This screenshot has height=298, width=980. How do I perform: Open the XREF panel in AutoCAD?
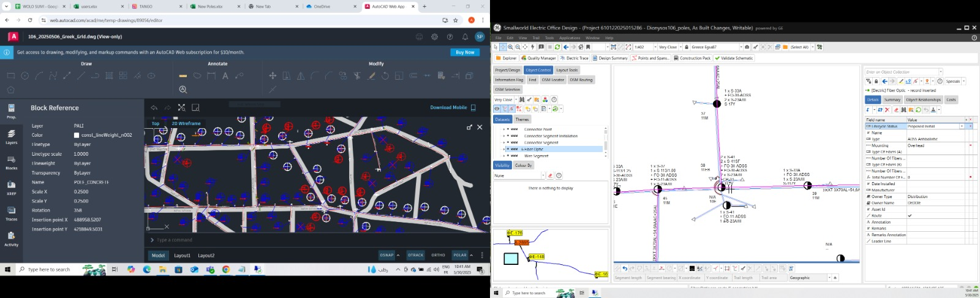(x=11, y=187)
